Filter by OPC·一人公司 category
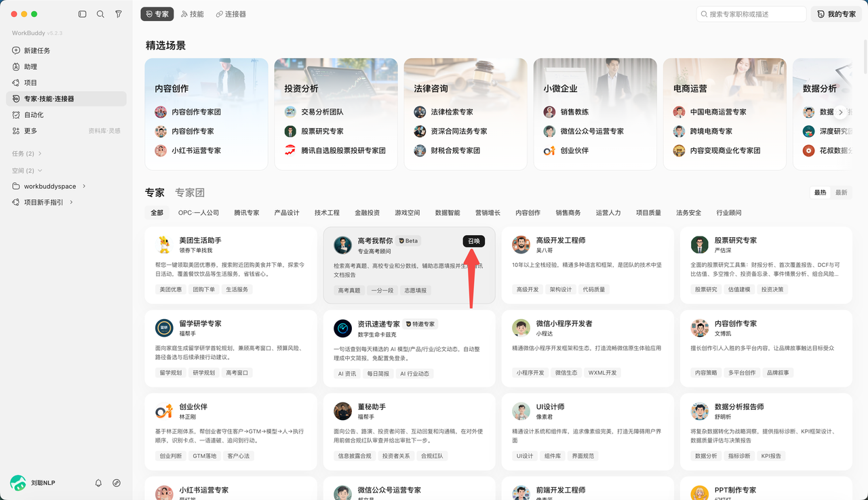 (x=199, y=213)
